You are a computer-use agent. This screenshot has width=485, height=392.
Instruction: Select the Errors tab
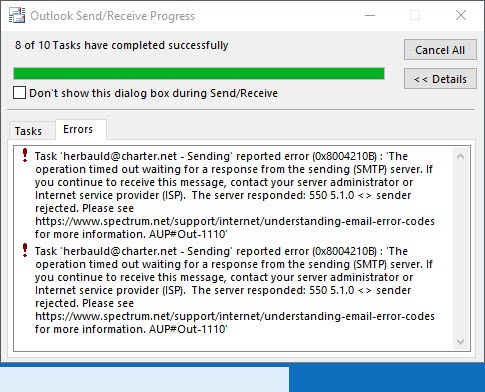coord(78,129)
